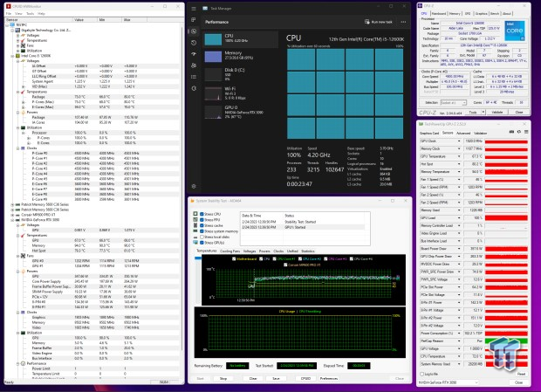Click Intel Core logo in CPU-Z
Screen dimensions: 541x392
515,31
